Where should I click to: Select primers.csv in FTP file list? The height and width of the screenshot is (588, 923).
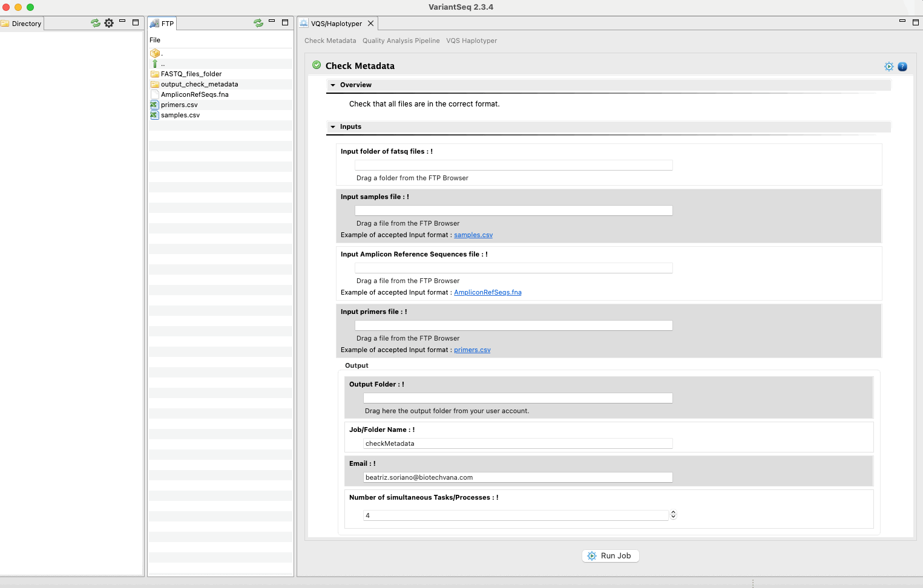pyautogui.click(x=179, y=105)
